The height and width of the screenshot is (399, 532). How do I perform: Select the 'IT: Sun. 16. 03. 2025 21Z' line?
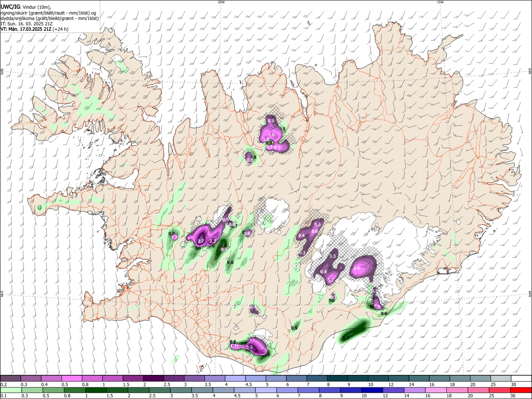(x=27, y=24)
